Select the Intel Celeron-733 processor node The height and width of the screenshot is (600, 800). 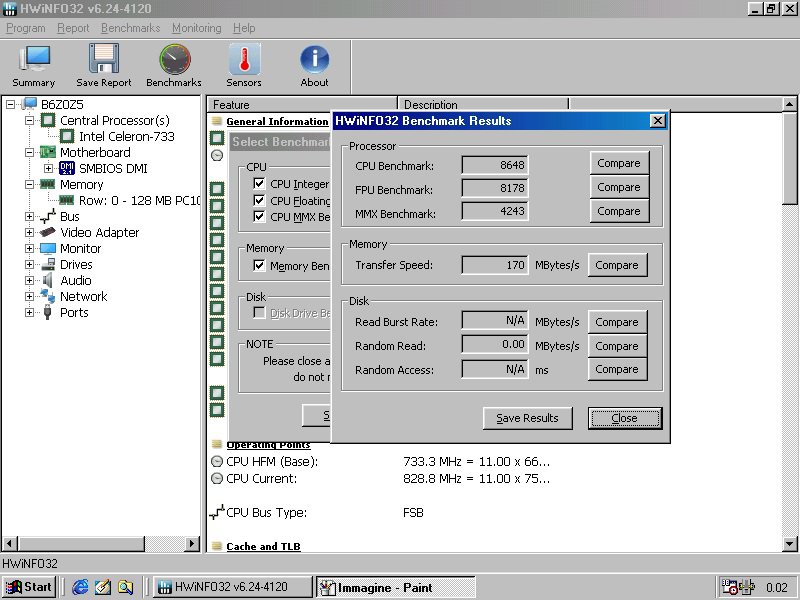coord(125,136)
